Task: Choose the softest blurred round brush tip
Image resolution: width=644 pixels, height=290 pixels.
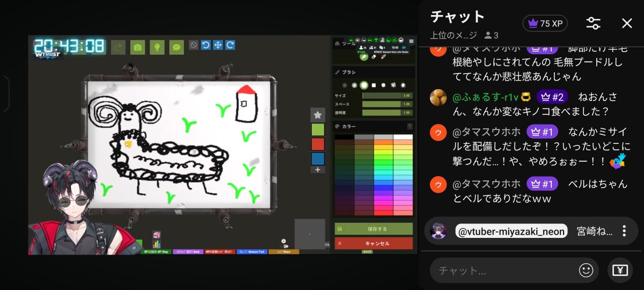Action: click(345, 85)
